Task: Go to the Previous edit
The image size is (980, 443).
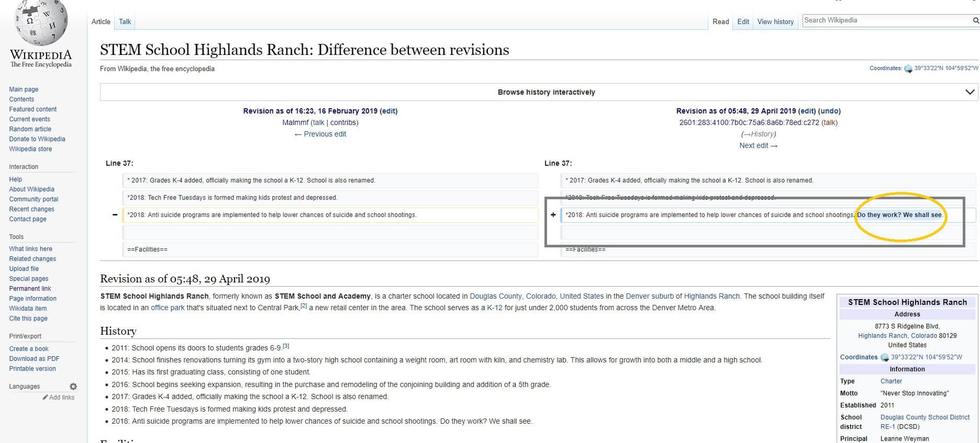Action: 320,134
